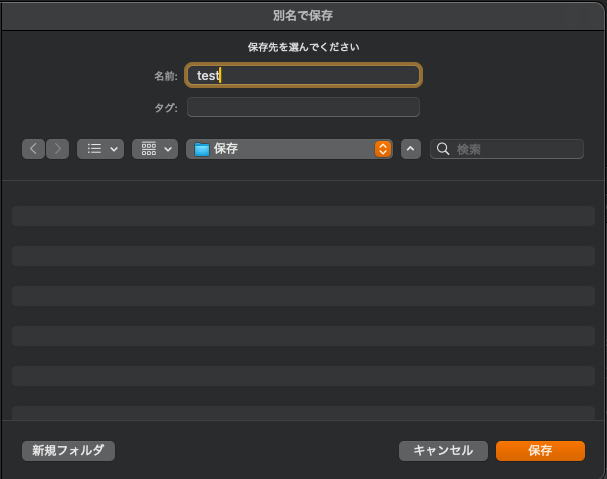This screenshot has width=607, height=479.
Task: Click the grouping grid icon
Action: point(149,149)
